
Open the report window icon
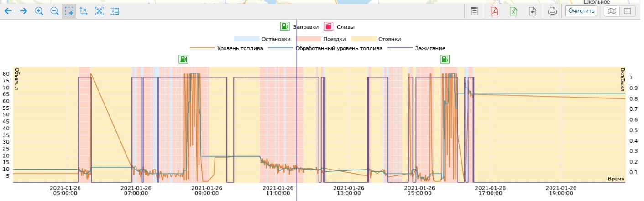[x=475, y=11]
